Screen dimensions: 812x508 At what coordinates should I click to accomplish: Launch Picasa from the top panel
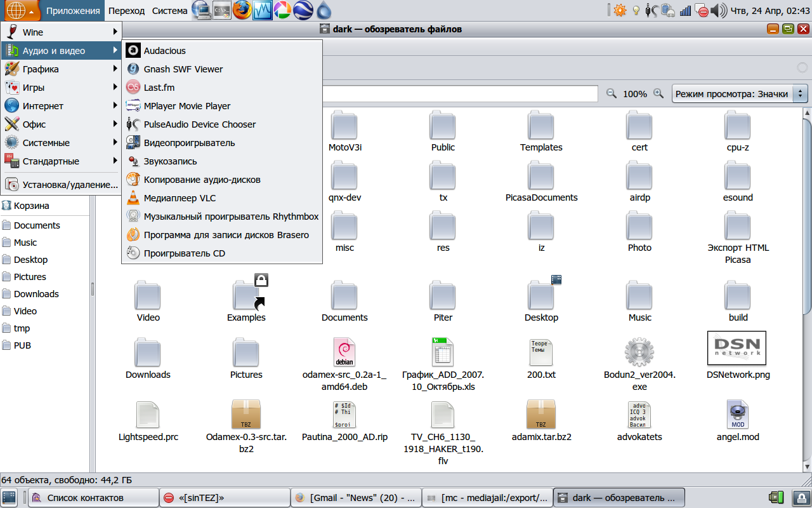pos(282,10)
